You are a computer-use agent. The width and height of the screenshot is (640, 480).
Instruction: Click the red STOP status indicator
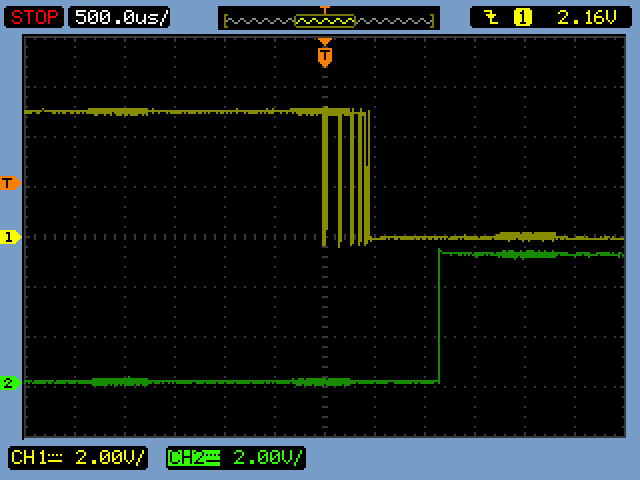36,17
